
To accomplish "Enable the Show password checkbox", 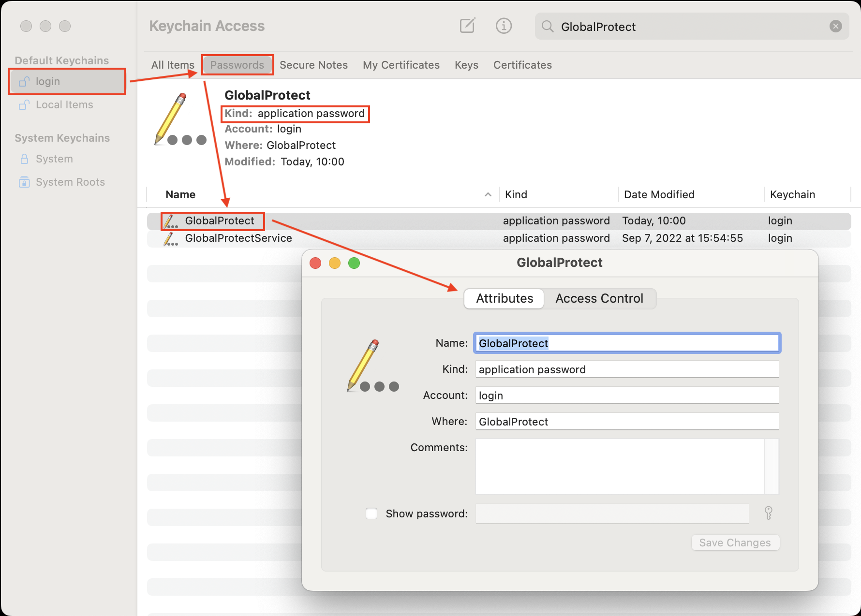I will coord(371,513).
